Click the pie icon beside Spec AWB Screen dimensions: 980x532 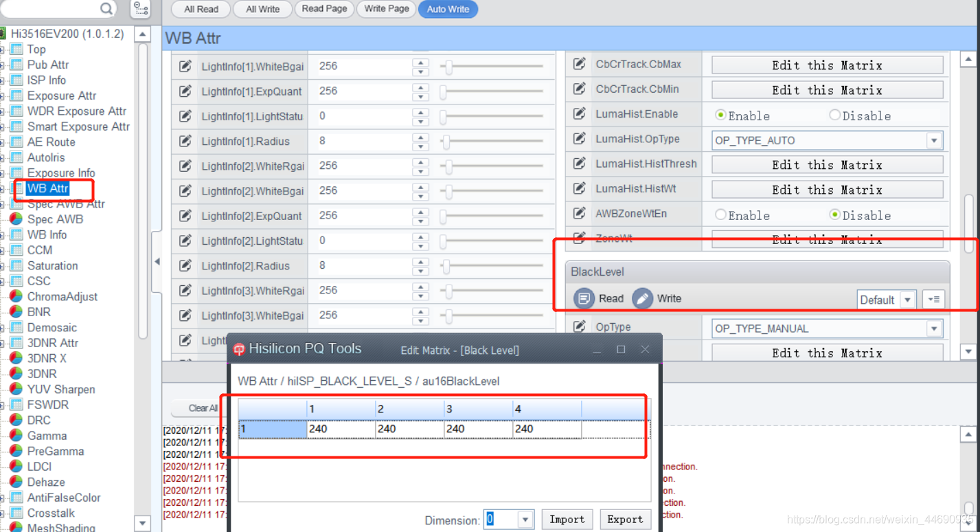pos(16,219)
